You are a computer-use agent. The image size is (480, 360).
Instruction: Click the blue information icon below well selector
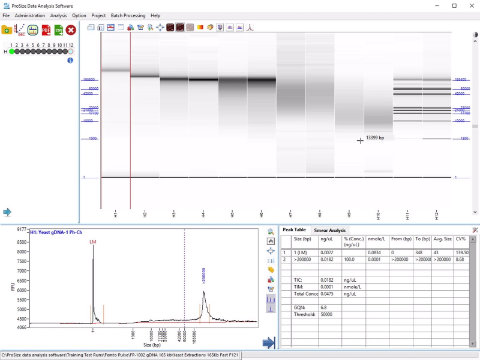tap(70, 60)
